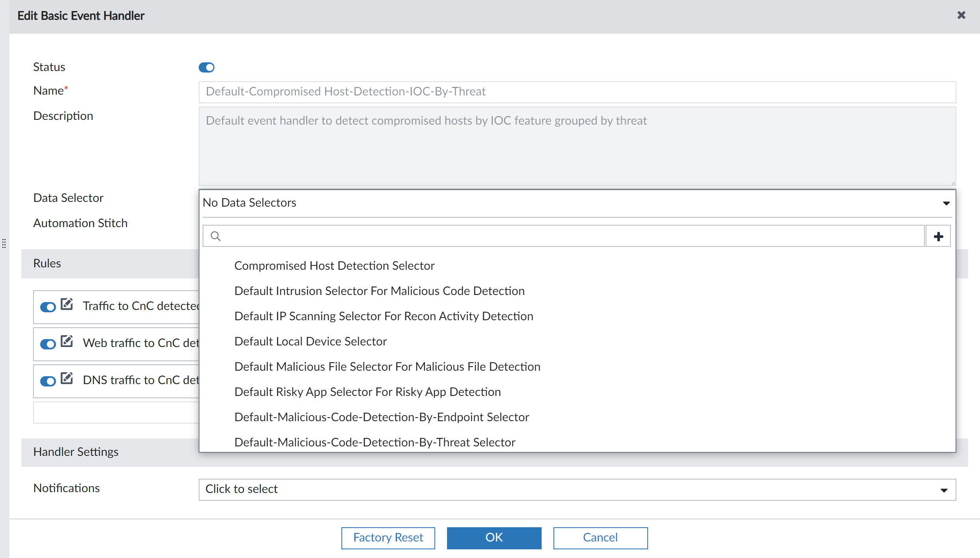Open the Notifications dropdown arrow

coord(944,490)
